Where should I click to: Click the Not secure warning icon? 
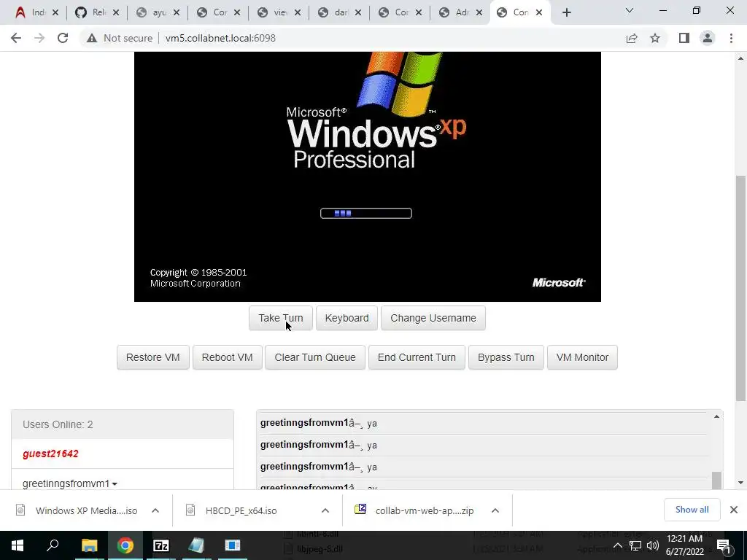pos(92,38)
